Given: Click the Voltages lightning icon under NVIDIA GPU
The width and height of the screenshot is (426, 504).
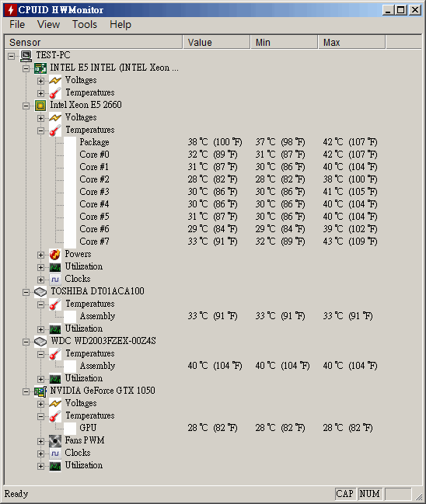Looking at the screenshot, I should pos(55,404).
